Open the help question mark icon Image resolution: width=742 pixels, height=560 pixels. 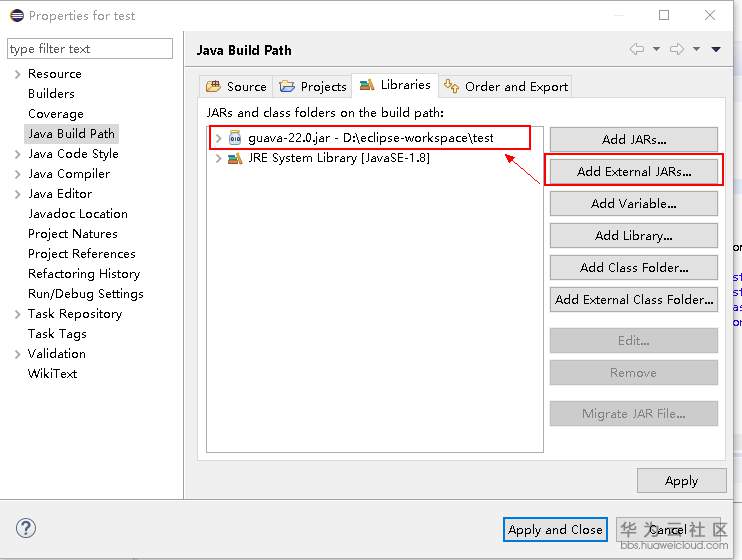[x=26, y=528]
